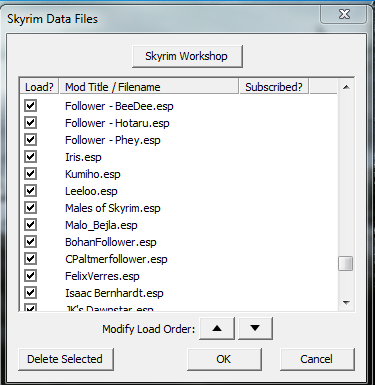Close the Skyrim Data Files window
Image resolution: width=375 pixels, height=385 pixels.
click(344, 15)
